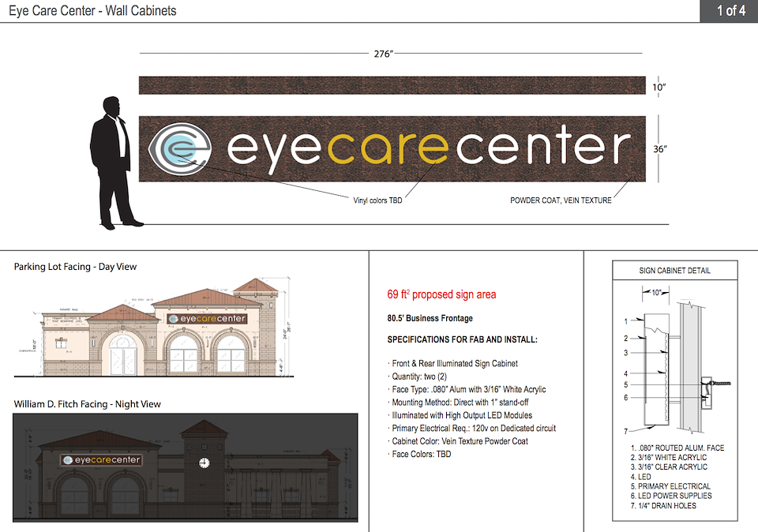Click 'SPECIFICATIONS FOR FAB AND INSTALL:' heading
The width and height of the screenshot is (758, 532).
(462, 339)
